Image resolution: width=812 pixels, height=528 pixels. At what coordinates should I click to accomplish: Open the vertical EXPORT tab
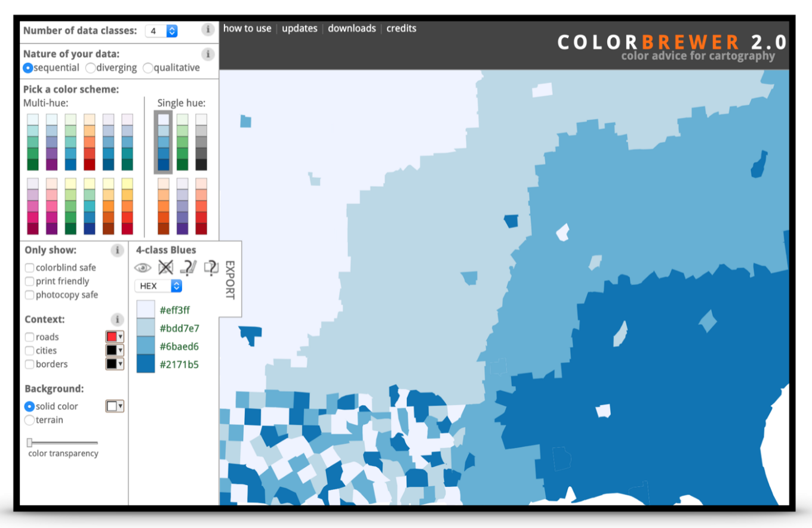tap(230, 280)
